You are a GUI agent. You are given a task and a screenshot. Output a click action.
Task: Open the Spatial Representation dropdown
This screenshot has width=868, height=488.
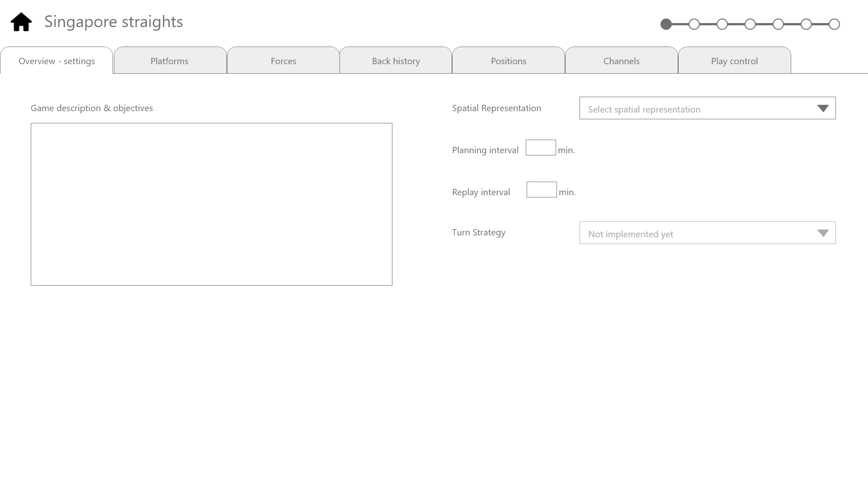[708, 108]
